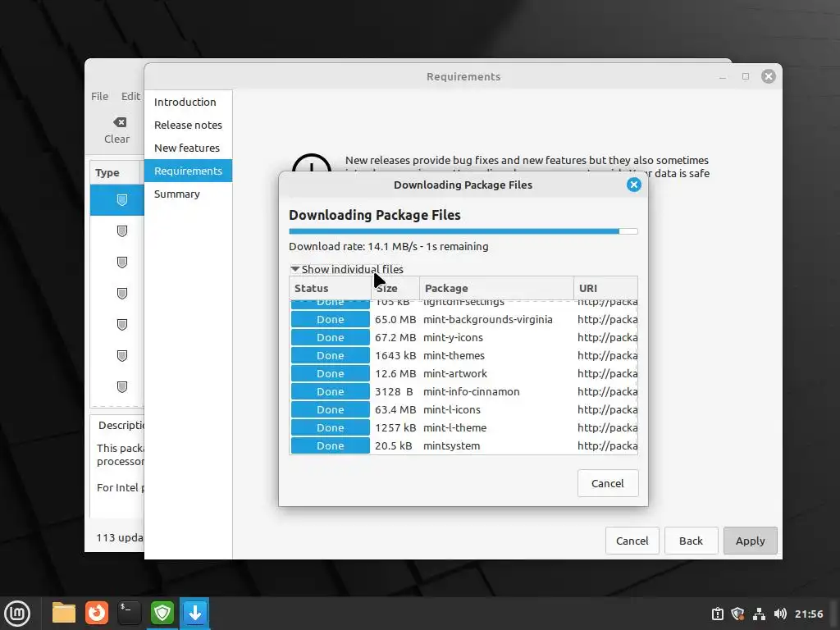The height and width of the screenshot is (630, 840).
Task: Click the Clear backspace icon in Update Manager
Action: [119, 123]
